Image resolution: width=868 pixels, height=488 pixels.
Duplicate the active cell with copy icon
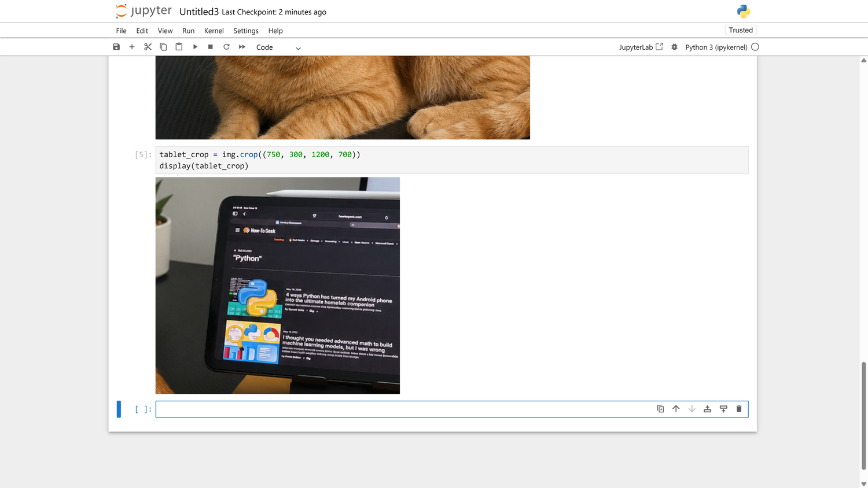pyautogui.click(x=660, y=409)
